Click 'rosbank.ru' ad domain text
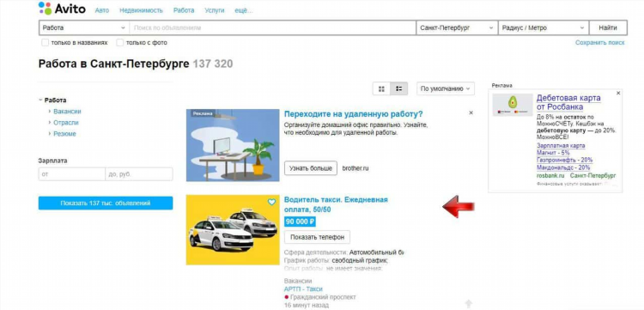This screenshot has width=644, height=310. (x=550, y=175)
